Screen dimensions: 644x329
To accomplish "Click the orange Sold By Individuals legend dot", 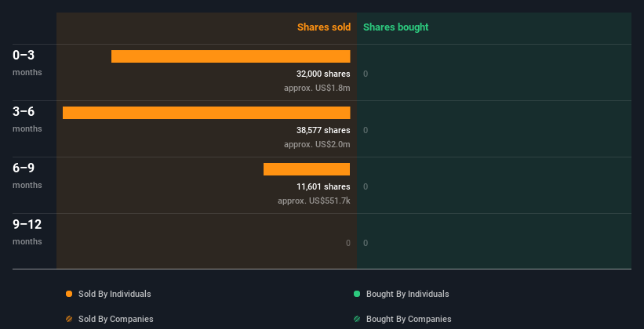I will point(69,294).
